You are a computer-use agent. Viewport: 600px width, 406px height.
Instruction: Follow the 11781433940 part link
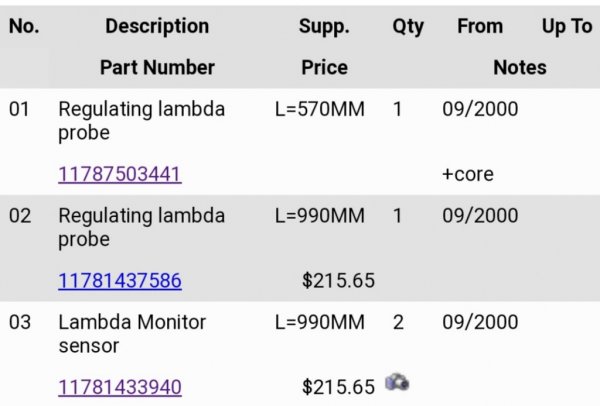point(120,387)
